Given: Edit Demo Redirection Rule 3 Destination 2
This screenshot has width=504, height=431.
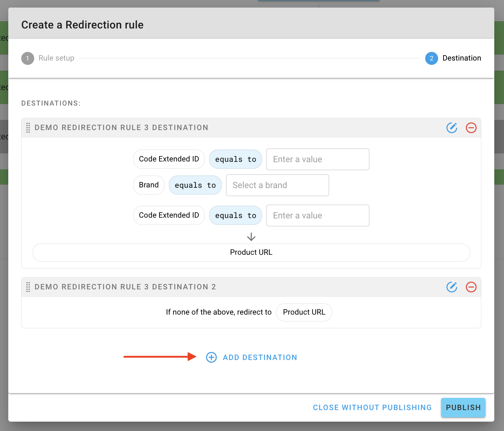Looking at the screenshot, I should tap(452, 287).
